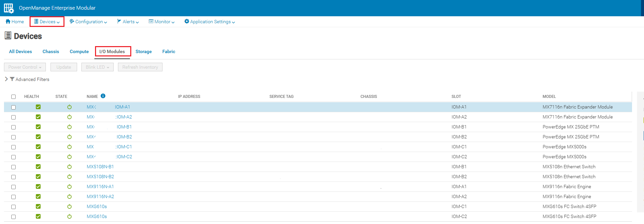Screen dimensions: 644x224
Task: Click the Home house icon
Action: (8, 22)
